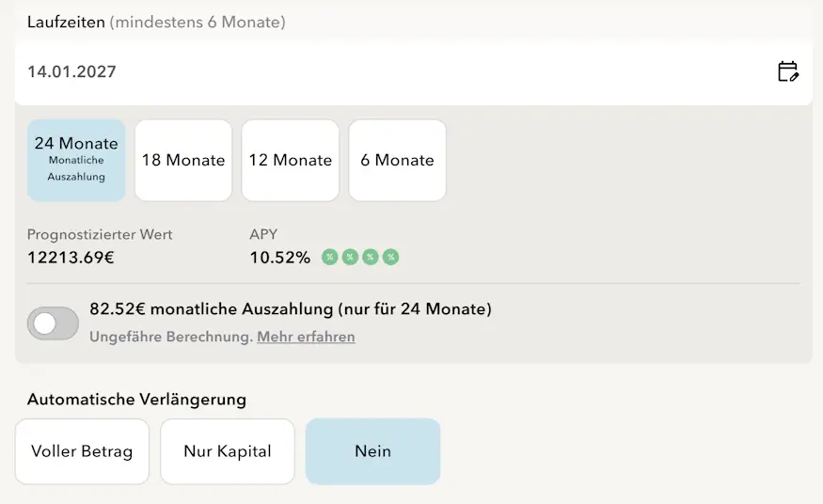
Task: Click the third green percent badge
Action: pyautogui.click(x=371, y=257)
